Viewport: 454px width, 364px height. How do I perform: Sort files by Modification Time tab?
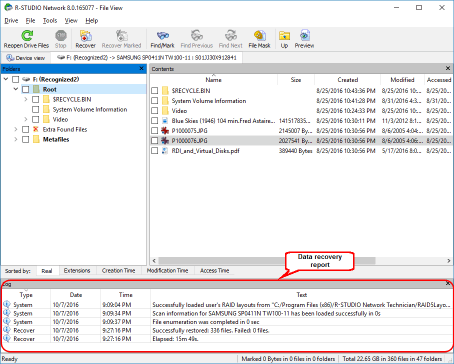coord(167,271)
